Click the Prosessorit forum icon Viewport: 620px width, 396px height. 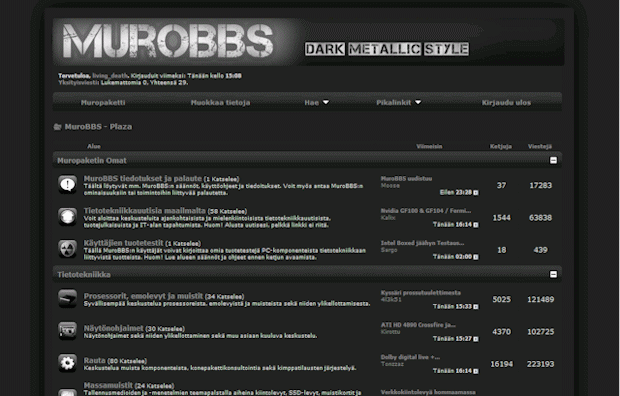(68, 298)
